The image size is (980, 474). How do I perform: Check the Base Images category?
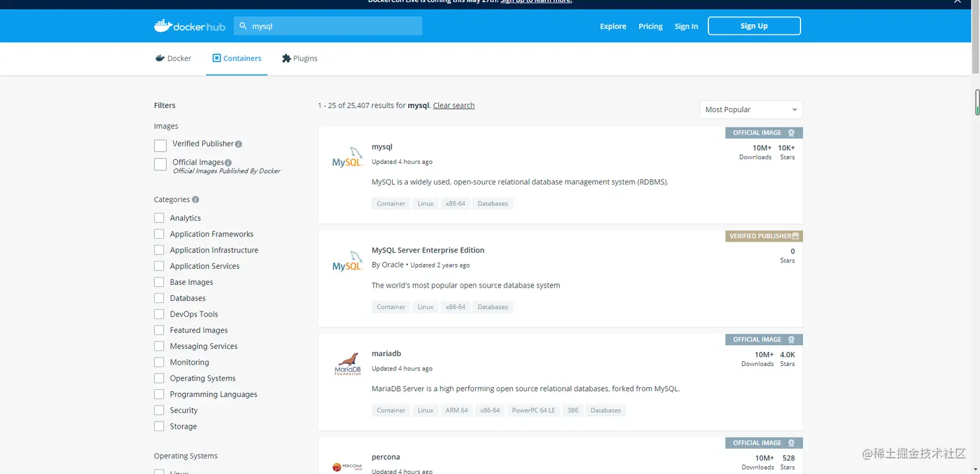(x=159, y=282)
